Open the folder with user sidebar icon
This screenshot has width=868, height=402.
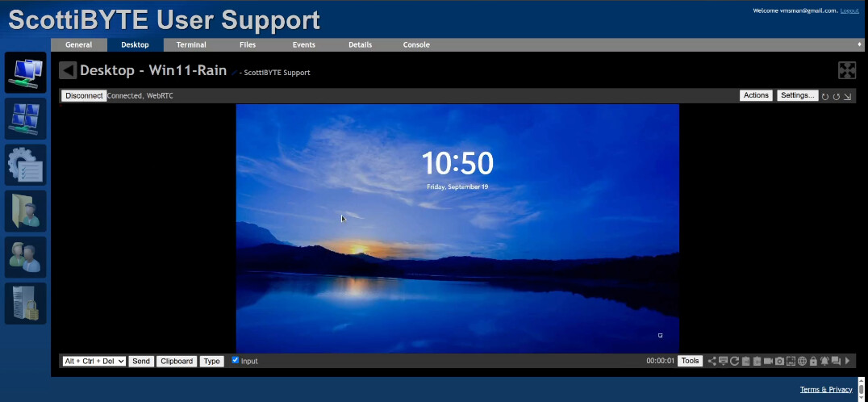[26, 211]
